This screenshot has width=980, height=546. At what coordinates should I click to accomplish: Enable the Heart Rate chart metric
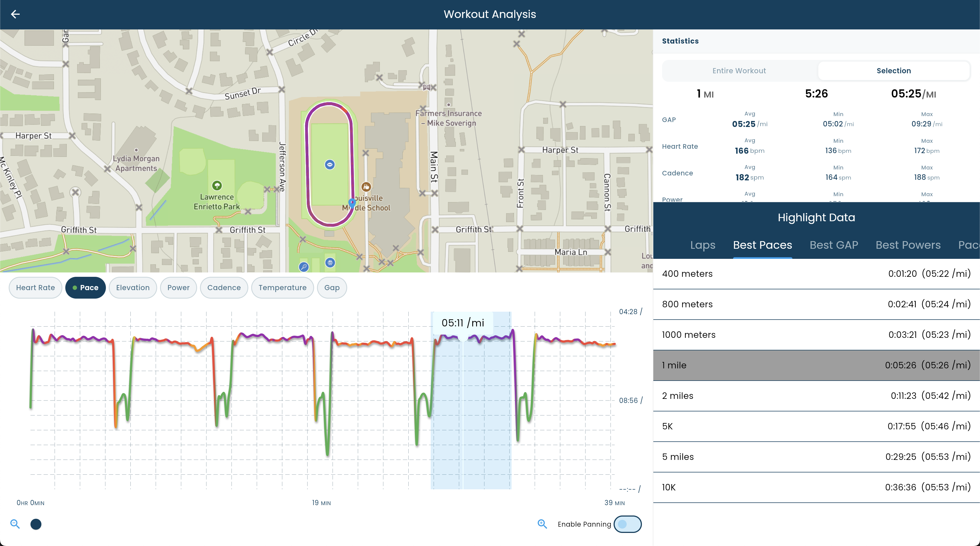point(35,287)
